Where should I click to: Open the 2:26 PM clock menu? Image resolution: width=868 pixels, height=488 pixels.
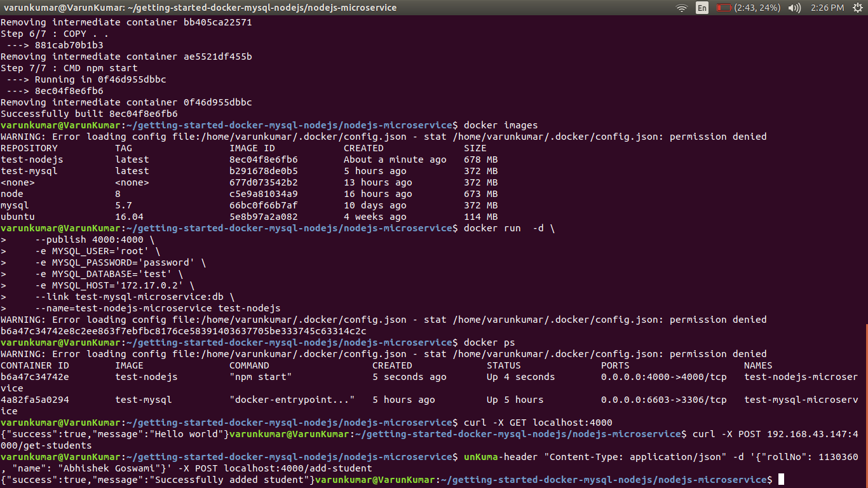coord(827,8)
